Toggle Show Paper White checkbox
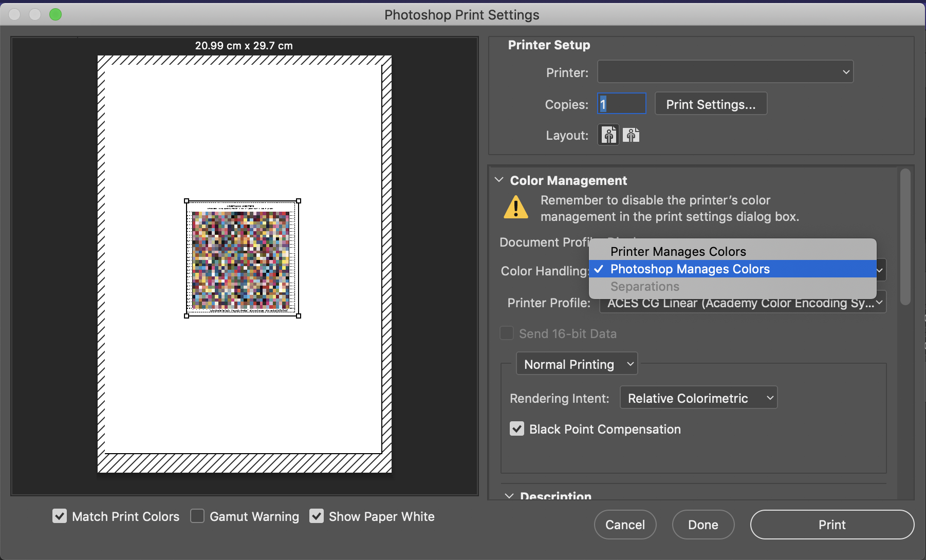This screenshot has width=926, height=560. click(317, 516)
